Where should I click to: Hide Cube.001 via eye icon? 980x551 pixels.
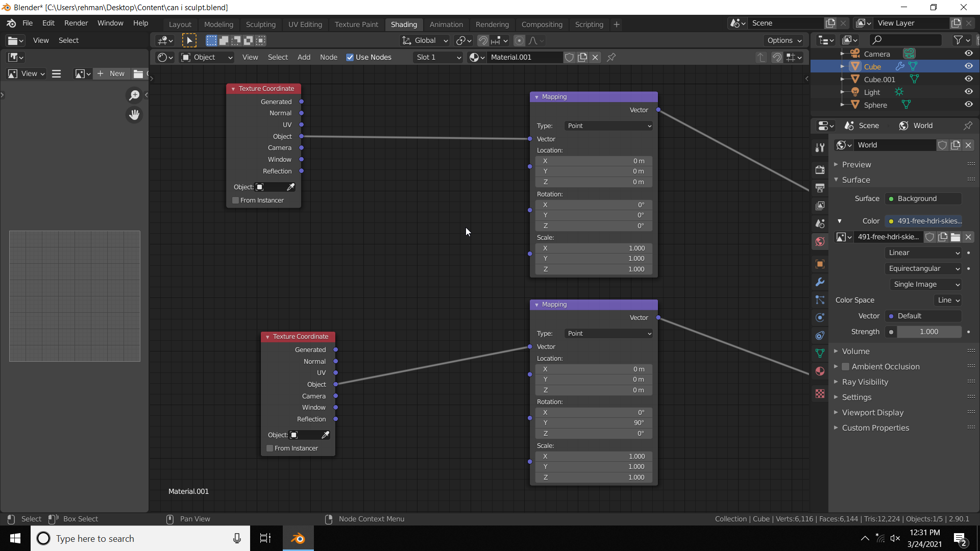pos(968,79)
